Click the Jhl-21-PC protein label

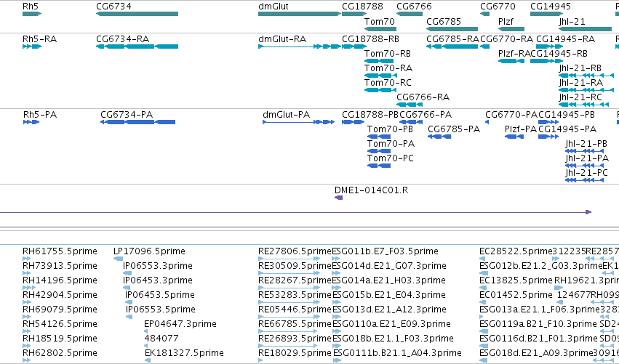586,173
